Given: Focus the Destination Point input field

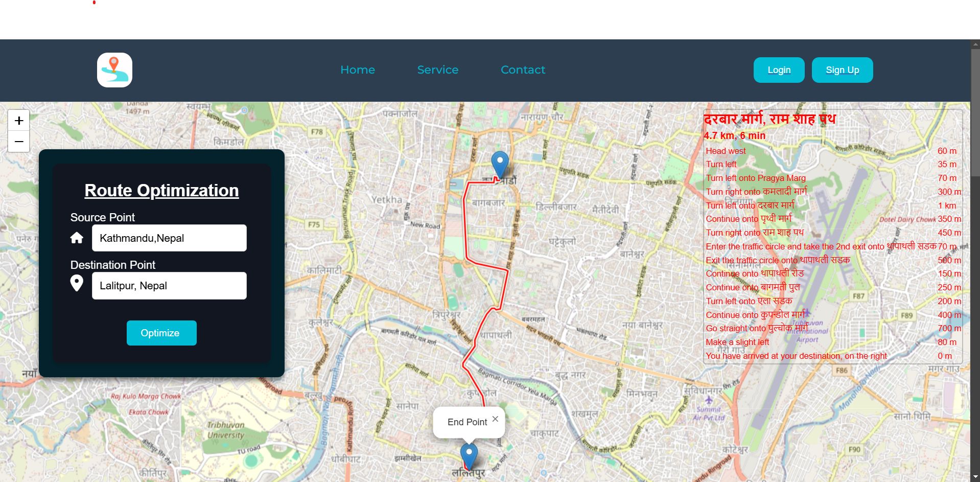Looking at the screenshot, I should pos(169,285).
